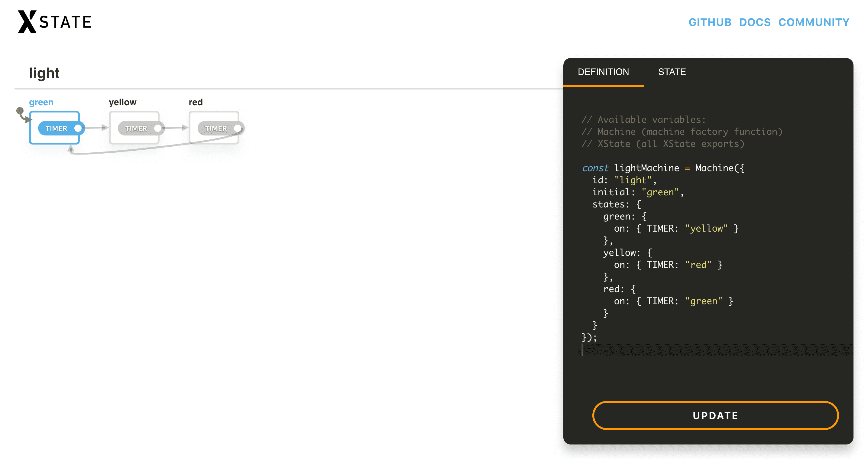
Task: Click return arrowhead below green state
Action: pyautogui.click(x=70, y=148)
